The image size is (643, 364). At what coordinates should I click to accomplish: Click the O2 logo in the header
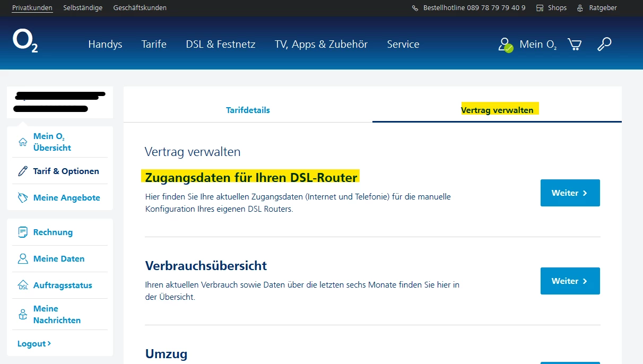tap(25, 41)
